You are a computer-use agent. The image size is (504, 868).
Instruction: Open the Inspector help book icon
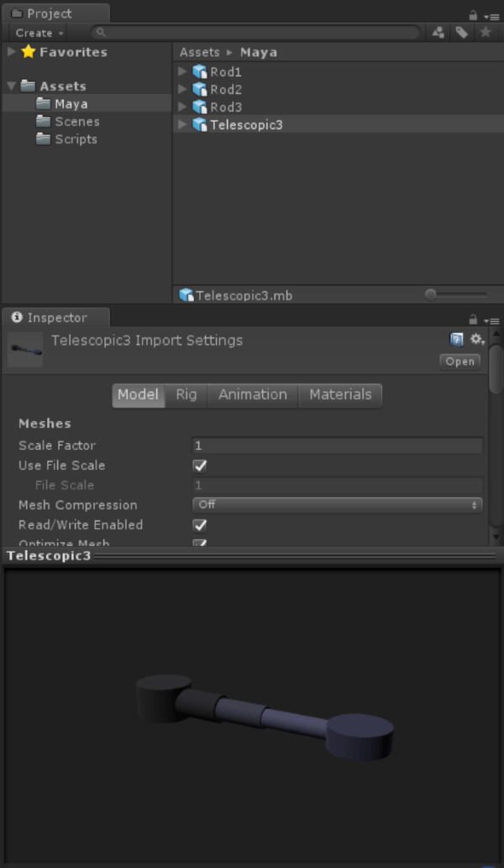[457, 339]
